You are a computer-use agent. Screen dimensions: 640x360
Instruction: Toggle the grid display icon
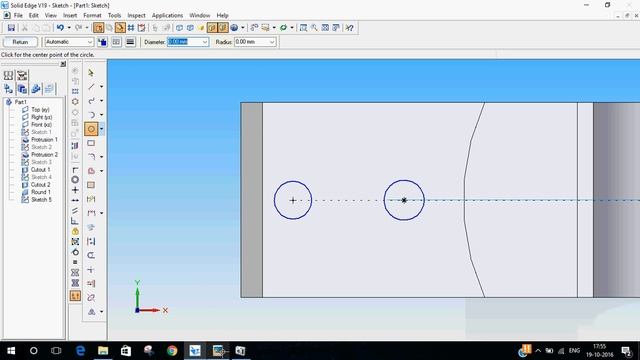coord(131,28)
